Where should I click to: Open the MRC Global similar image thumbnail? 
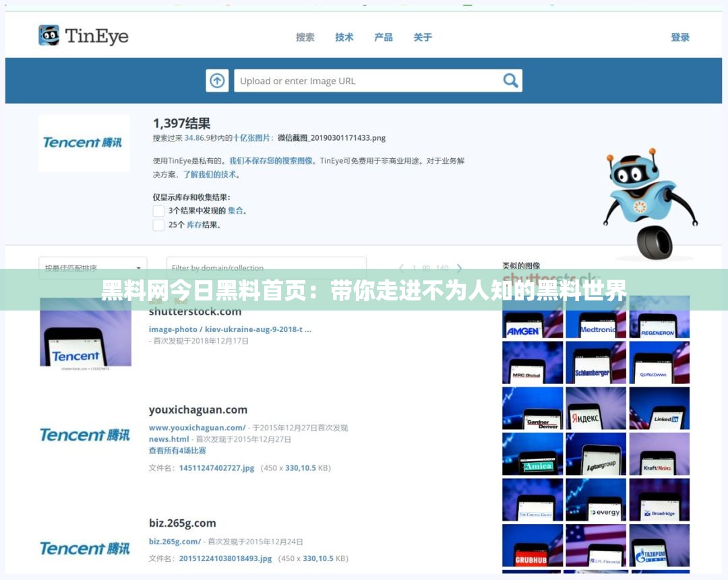pyautogui.click(x=533, y=363)
